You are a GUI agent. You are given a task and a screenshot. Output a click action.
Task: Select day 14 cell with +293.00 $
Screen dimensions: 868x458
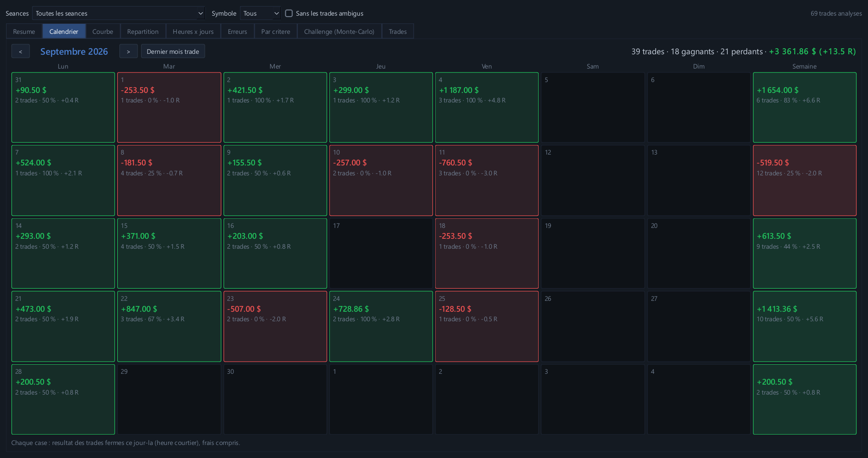click(63, 254)
